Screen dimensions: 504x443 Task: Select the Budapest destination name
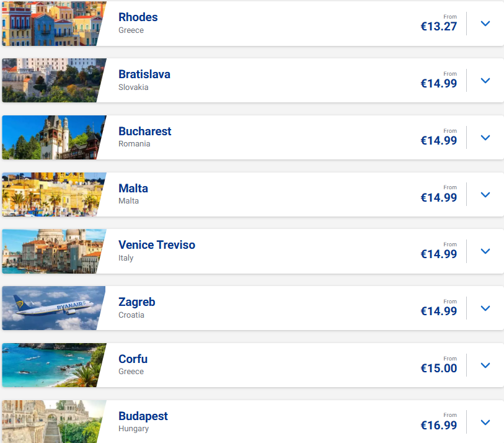[x=143, y=416]
